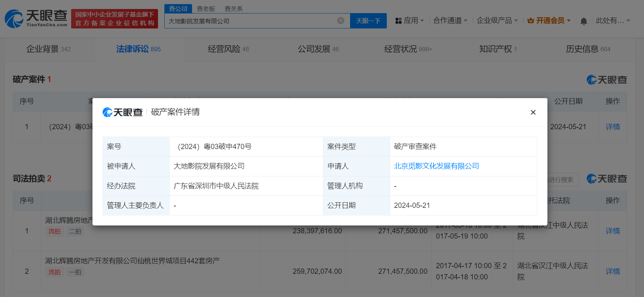This screenshot has height=297, width=644.
Task: Switch to 知识产权 tab
Action: coord(498,49)
